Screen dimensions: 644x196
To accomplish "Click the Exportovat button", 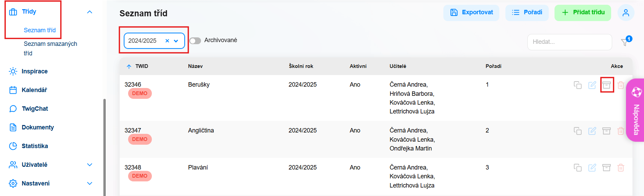I will (x=471, y=13).
